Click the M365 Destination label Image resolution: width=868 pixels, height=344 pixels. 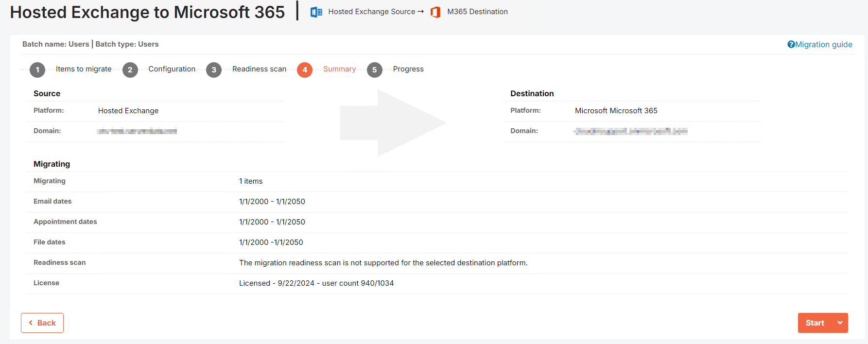tap(477, 12)
